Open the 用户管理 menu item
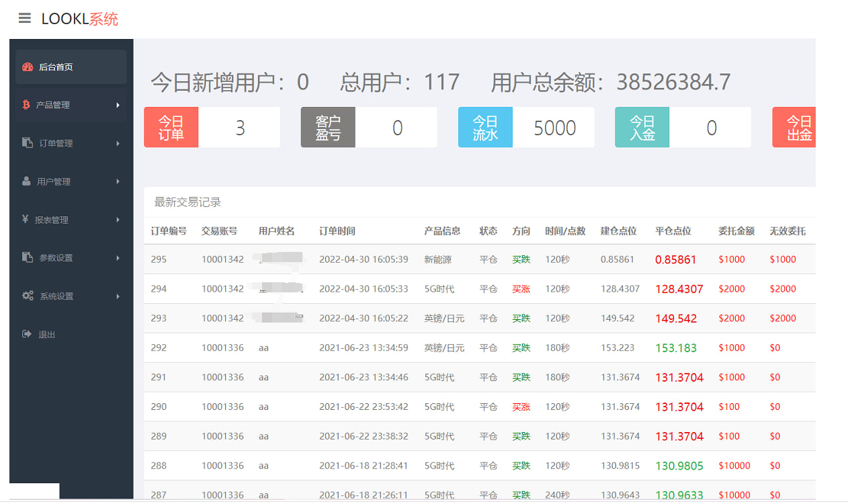Viewport: 848px width, 504px height. coord(71,181)
